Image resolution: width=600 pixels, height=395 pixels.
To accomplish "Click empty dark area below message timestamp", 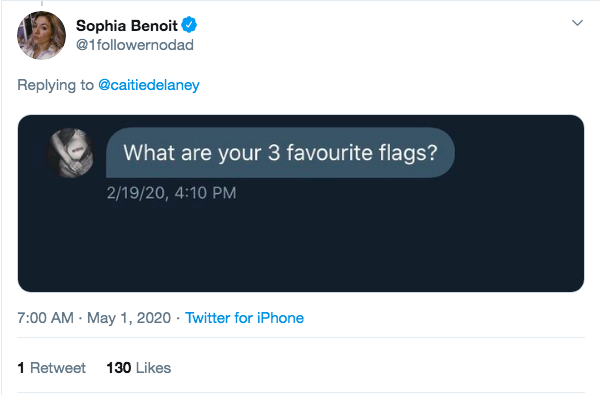I will tap(301, 247).
